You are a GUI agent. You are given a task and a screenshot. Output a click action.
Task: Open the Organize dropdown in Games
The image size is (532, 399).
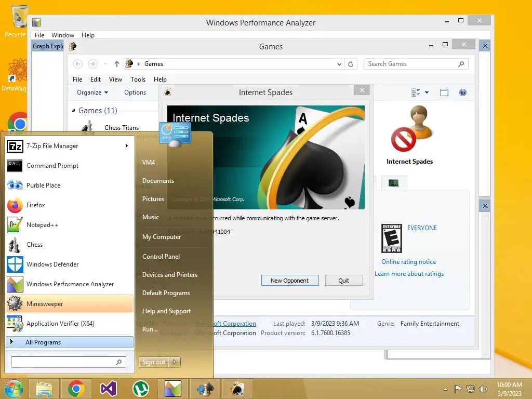[92, 92]
